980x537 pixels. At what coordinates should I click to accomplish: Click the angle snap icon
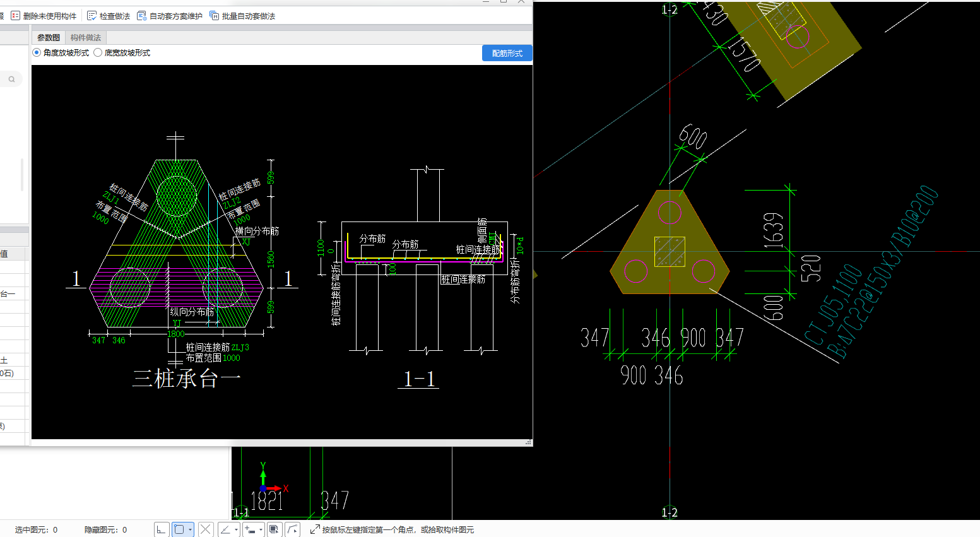[225, 529]
